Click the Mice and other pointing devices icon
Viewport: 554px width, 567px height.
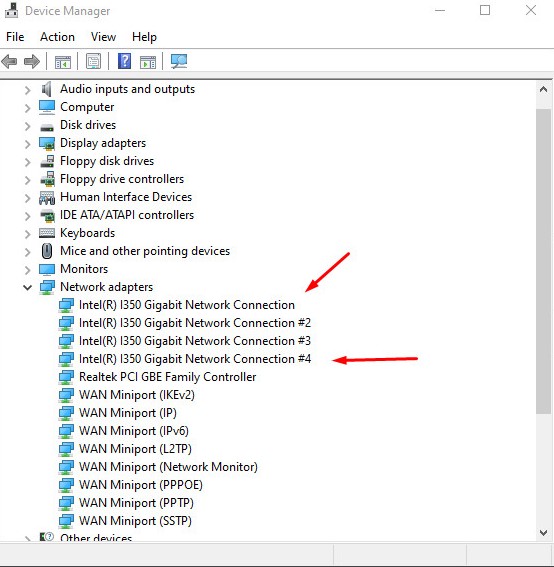pos(47,251)
